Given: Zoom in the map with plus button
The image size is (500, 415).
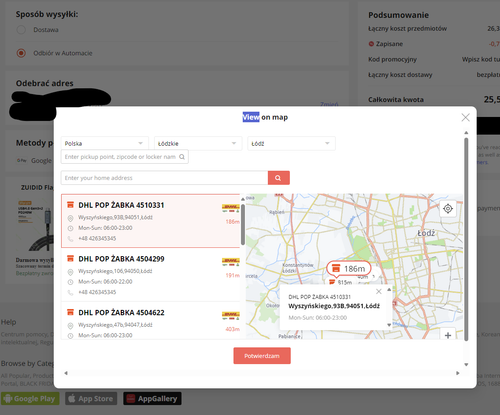Looking at the screenshot, I should coord(448,335).
